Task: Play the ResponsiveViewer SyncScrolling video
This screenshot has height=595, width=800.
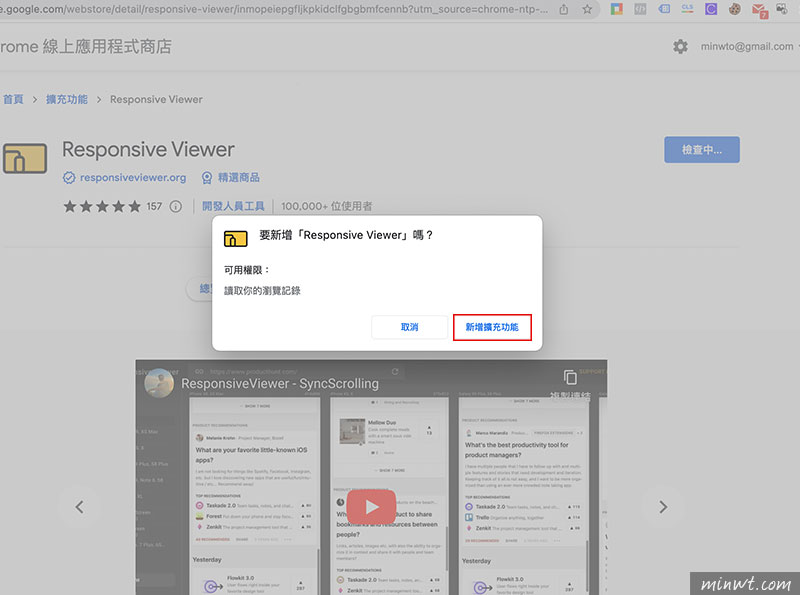Action: point(371,507)
